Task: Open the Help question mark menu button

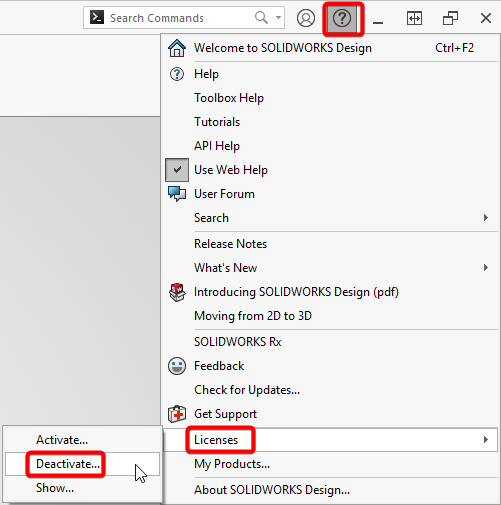Action: coord(342,18)
